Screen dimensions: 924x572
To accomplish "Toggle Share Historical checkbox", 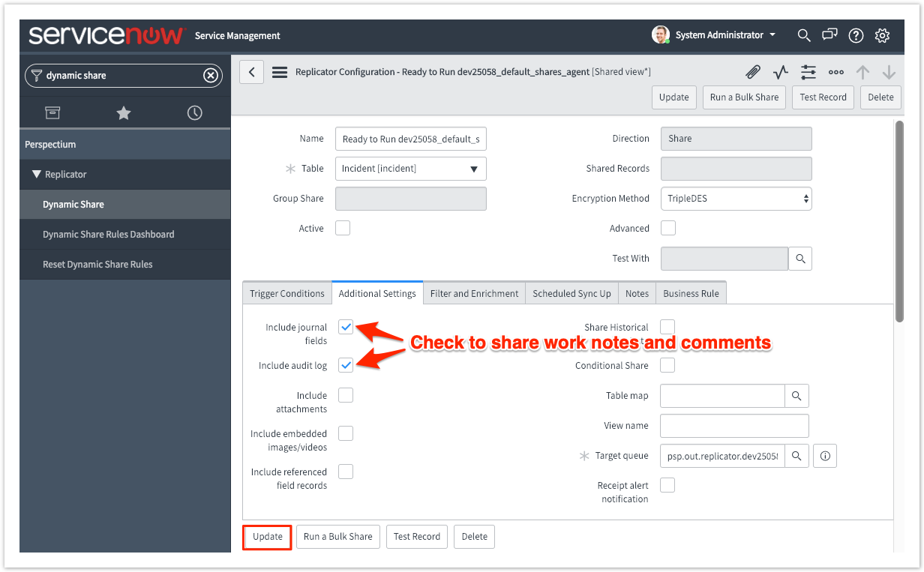I will click(667, 327).
